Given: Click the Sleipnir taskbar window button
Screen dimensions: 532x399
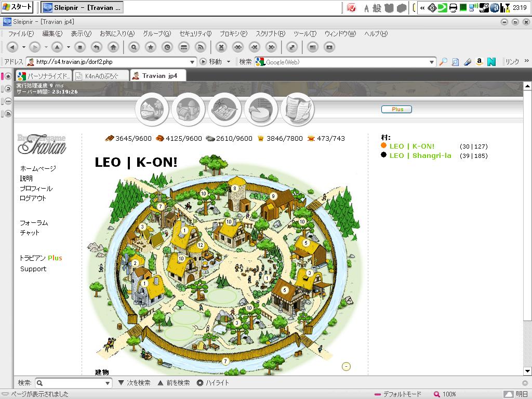Looking at the screenshot, I should [x=83, y=7].
